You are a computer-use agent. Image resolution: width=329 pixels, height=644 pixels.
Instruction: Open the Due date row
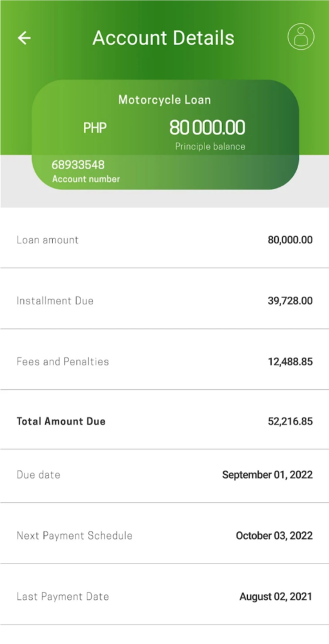tap(164, 475)
